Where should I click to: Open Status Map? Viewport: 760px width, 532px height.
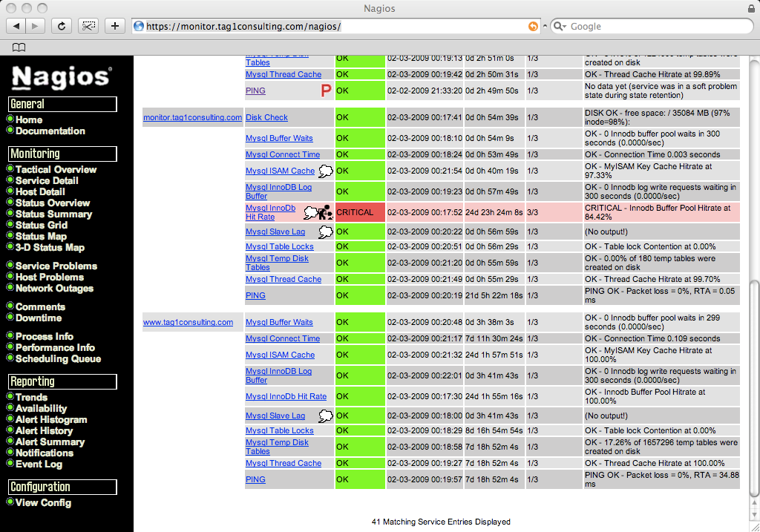coord(42,237)
